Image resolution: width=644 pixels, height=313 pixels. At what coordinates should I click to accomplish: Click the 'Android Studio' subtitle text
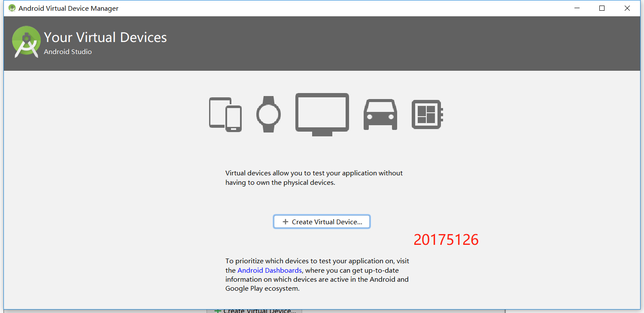click(x=68, y=52)
